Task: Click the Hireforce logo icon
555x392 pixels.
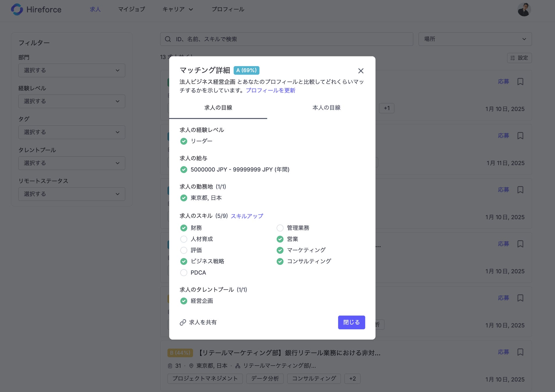Action: click(x=17, y=9)
